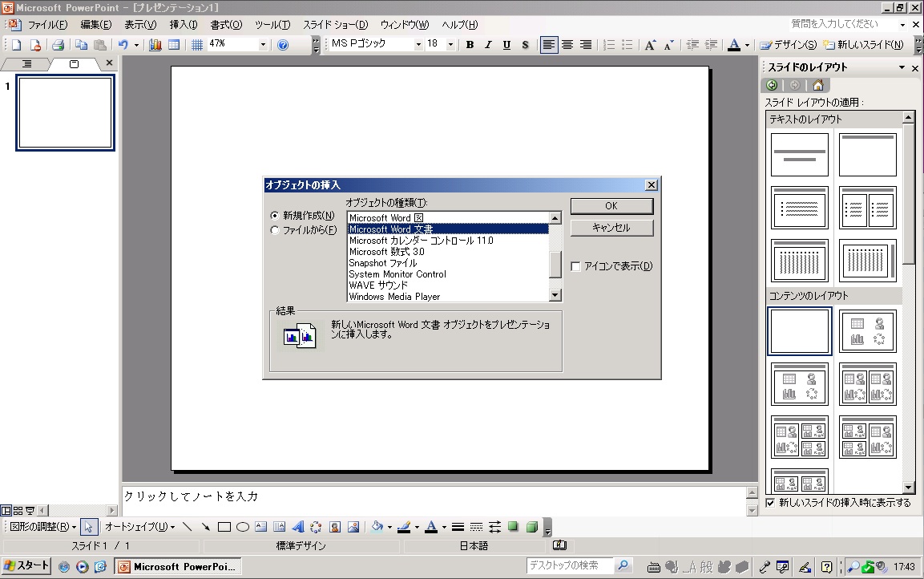Open the 表示 menu
Image resolution: width=924 pixels, height=579 pixels.
(x=140, y=25)
